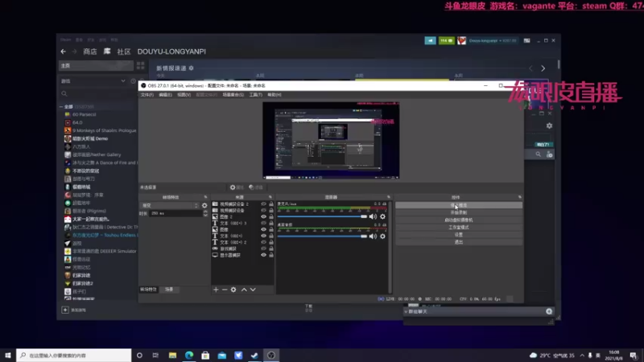Click the add game plus icon in Steam
Screen dimensions: 644x362
pos(65,310)
